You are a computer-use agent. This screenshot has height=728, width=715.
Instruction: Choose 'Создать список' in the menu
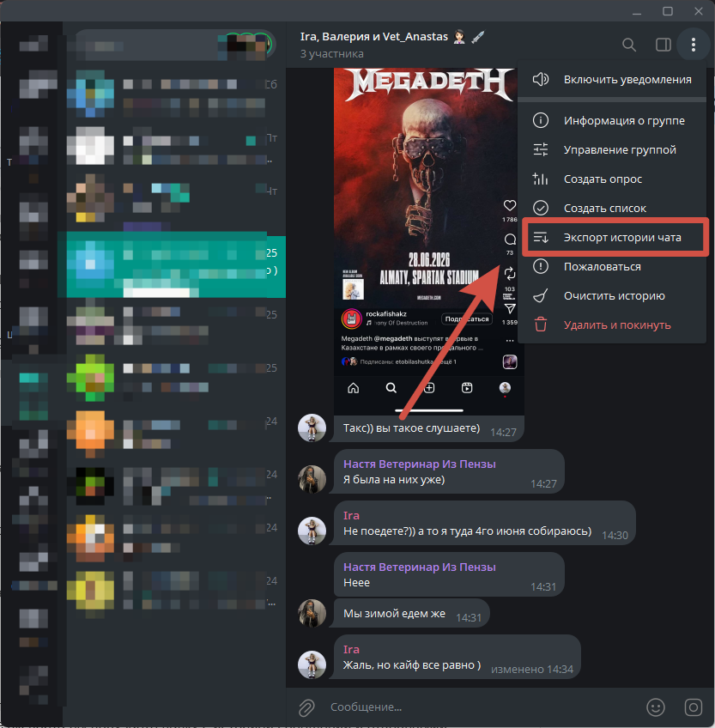tap(611, 209)
